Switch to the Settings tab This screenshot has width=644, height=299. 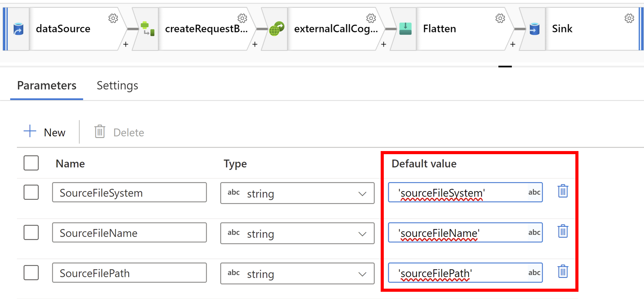(x=117, y=86)
